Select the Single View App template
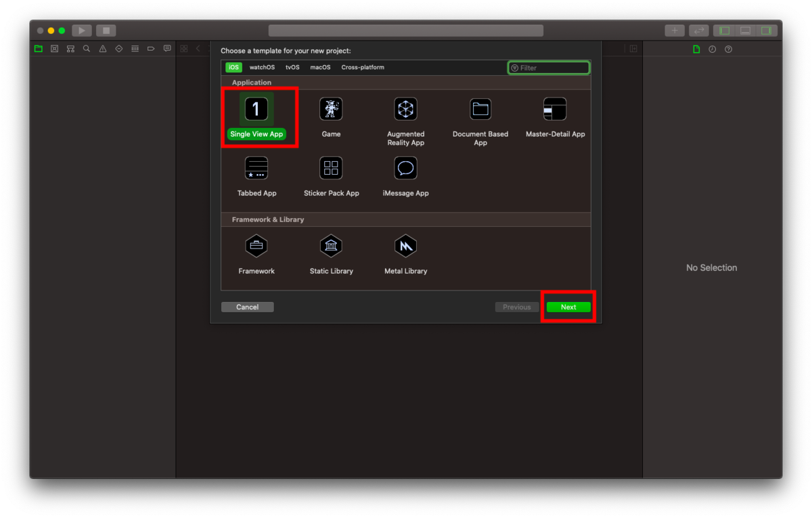This screenshot has height=518, width=812. point(256,117)
